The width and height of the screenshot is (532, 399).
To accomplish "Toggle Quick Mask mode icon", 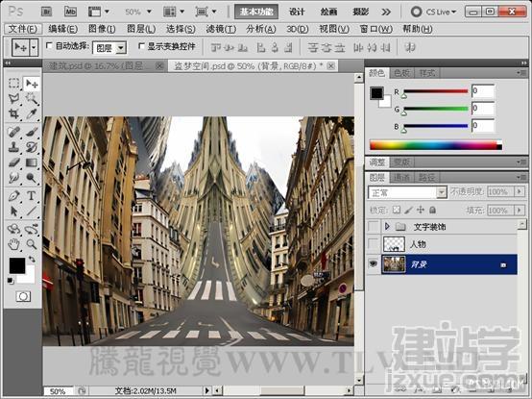I will 23,296.
